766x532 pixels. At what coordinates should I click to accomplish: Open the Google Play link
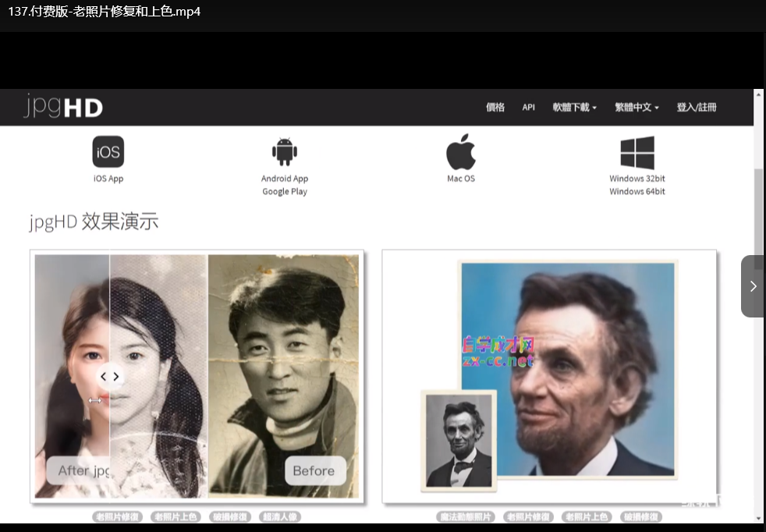tap(285, 192)
